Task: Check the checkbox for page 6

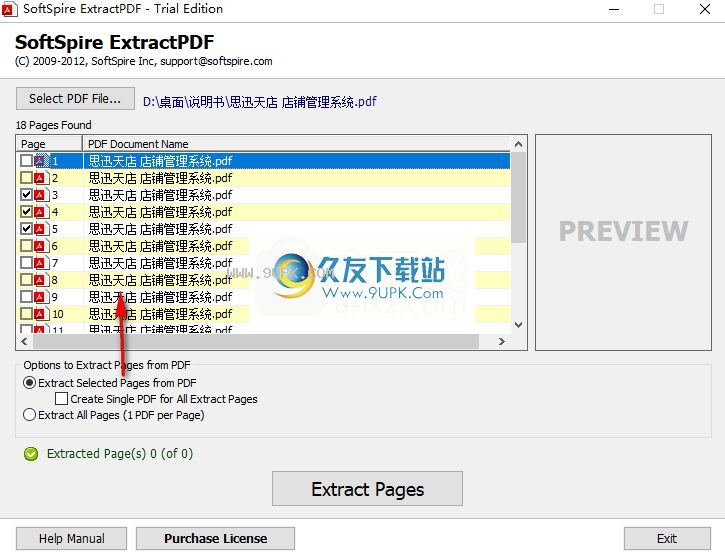Action: [26, 246]
